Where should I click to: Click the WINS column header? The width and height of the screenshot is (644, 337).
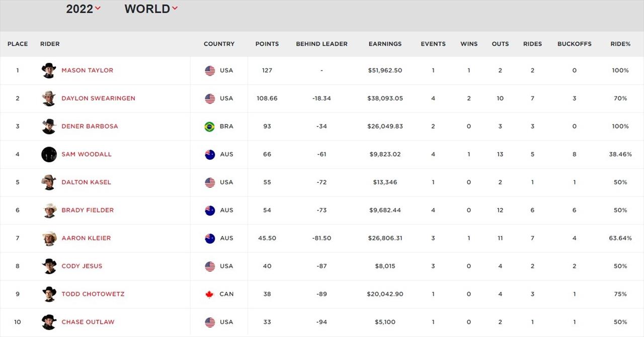(469, 44)
